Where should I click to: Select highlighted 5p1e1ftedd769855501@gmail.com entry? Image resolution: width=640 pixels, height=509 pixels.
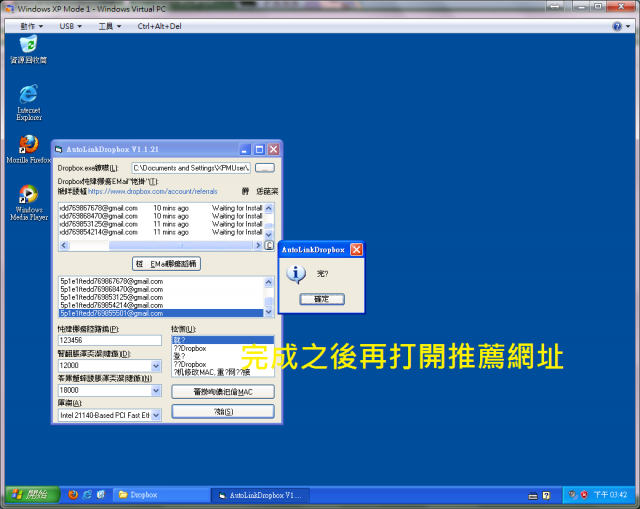(x=161, y=313)
